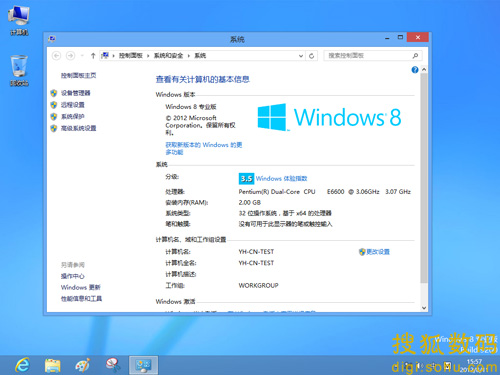500x375 pixels.
Task: Launch Paint from the taskbar
Action: [82, 365]
